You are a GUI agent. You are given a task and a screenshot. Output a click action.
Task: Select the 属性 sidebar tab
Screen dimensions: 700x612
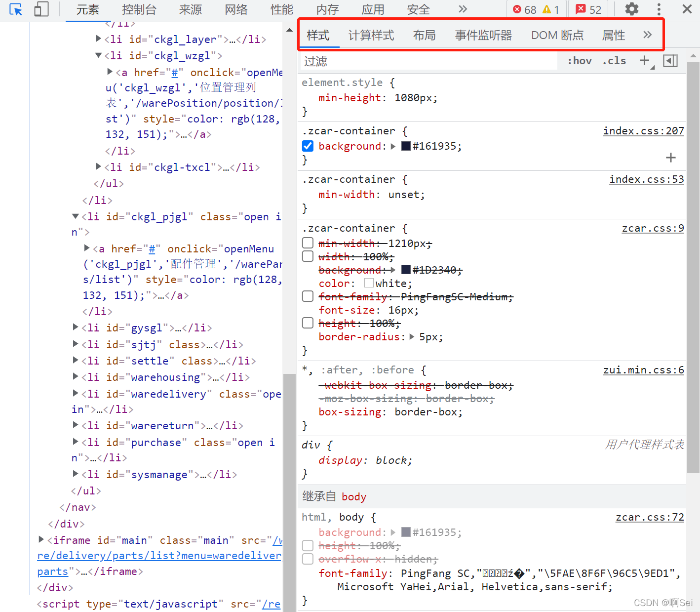pos(614,35)
